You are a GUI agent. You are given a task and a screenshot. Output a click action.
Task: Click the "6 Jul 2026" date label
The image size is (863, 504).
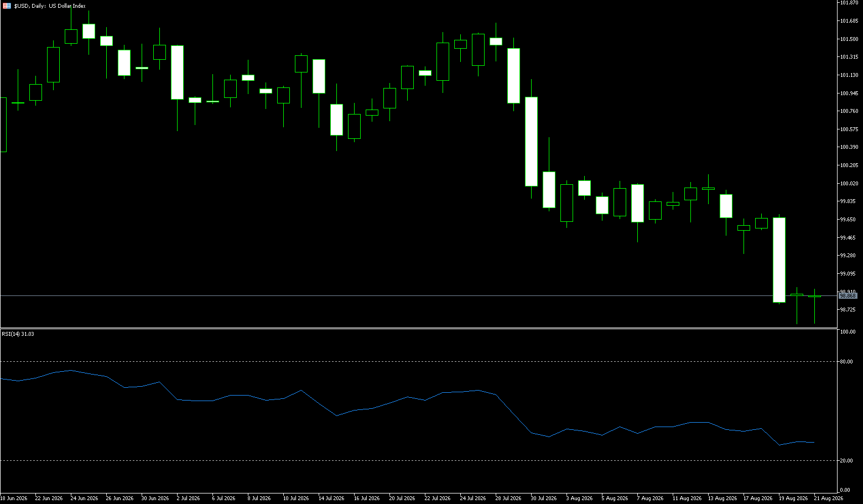[223, 498]
